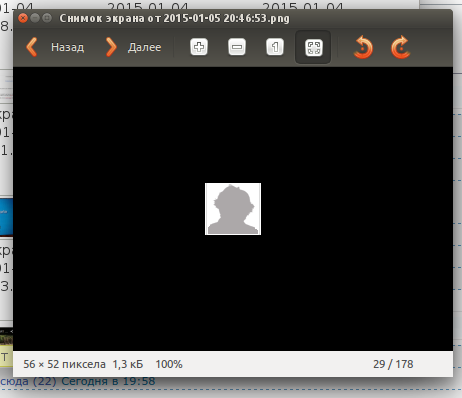Viewport: 462px width, 398px height.
Task: Toggle the best fit zoom button
Action: 313,47
